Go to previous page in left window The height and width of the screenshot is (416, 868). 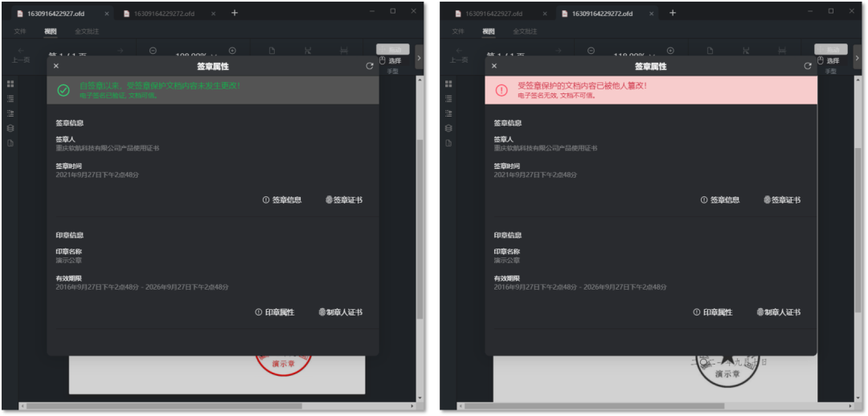tap(22, 54)
